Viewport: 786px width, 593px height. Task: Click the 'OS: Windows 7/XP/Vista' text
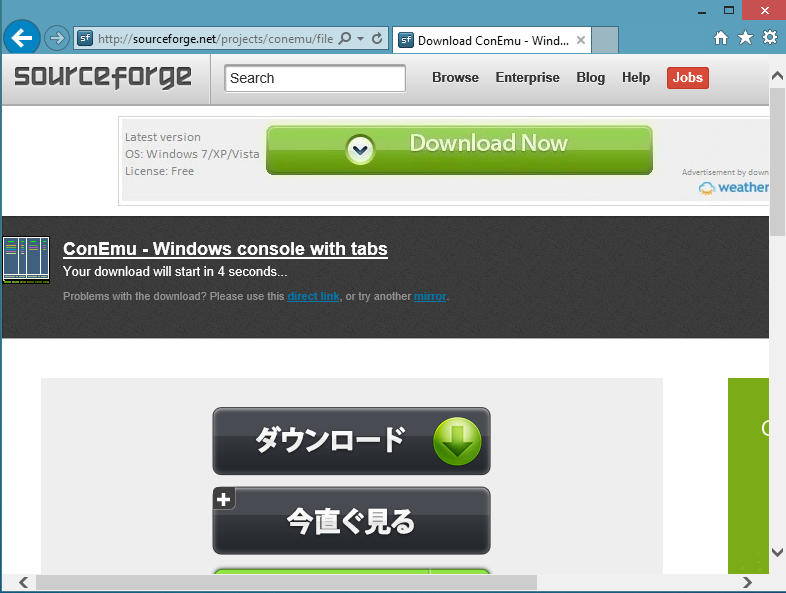(x=192, y=154)
